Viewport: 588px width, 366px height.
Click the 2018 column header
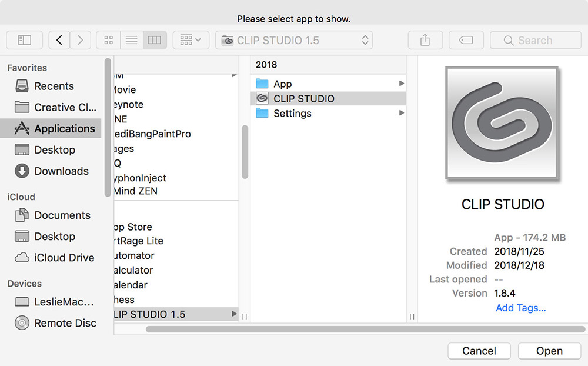coord(328,65)
